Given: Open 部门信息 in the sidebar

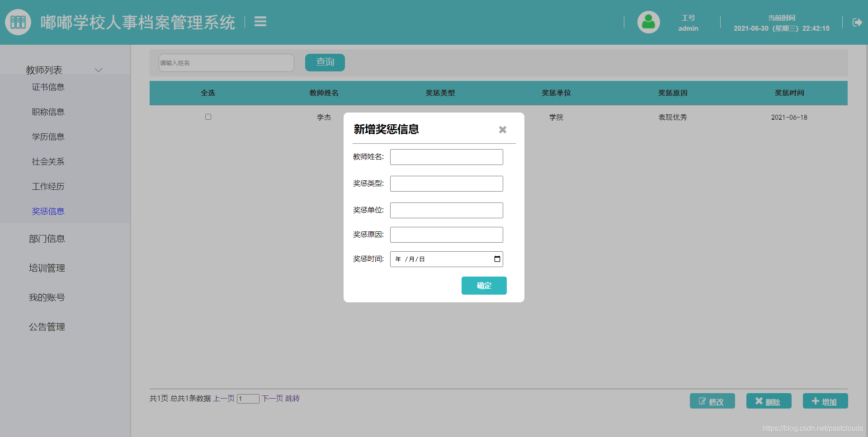Looking at the screenshot, I should pos(47,239).
